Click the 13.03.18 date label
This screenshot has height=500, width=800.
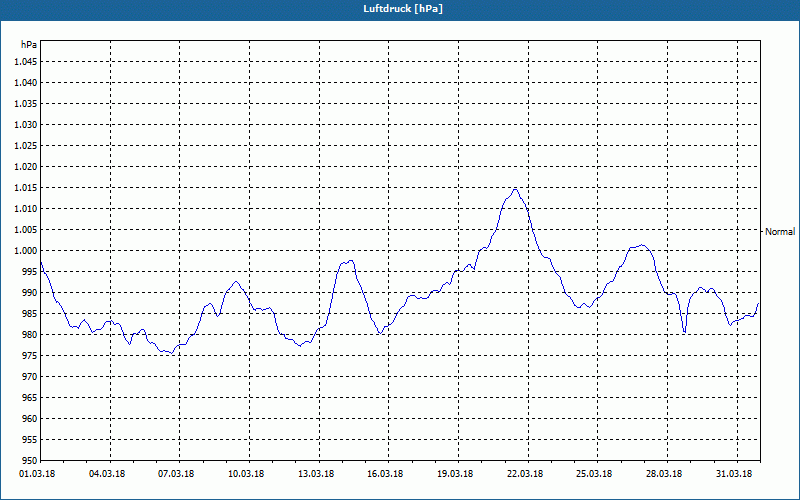[316, 473]
